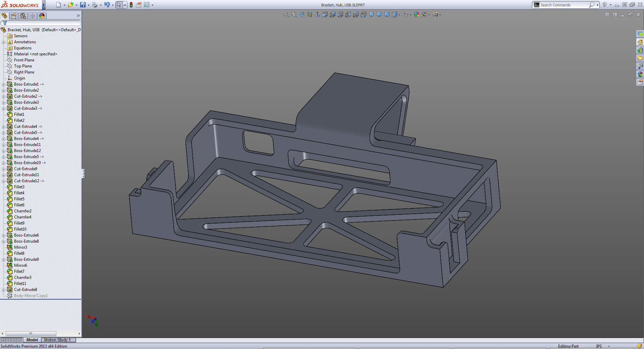This screenshot has width=644, height=349.
Task: Click the feature tree filter field
Action: click(x=41, y=23)
